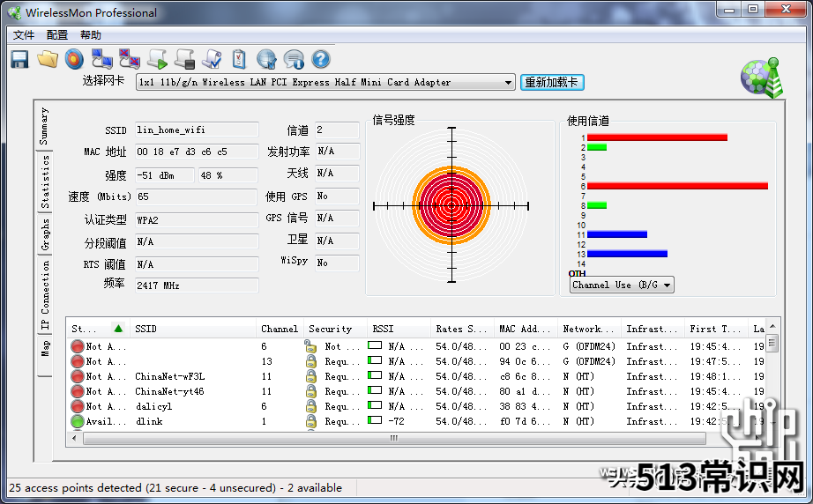Open the 配置 menu
The height and width of the screenshot is (504, 813).
pos(57,34)
